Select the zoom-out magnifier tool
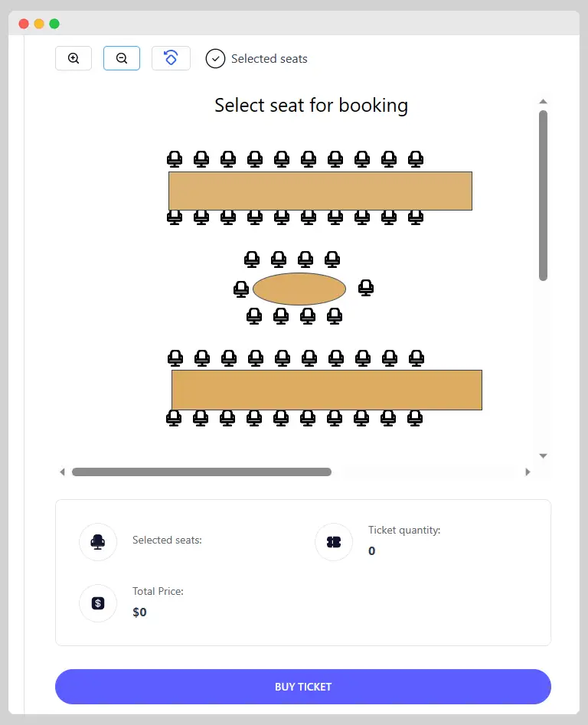588x725 pixels. [x=122, y=58]
